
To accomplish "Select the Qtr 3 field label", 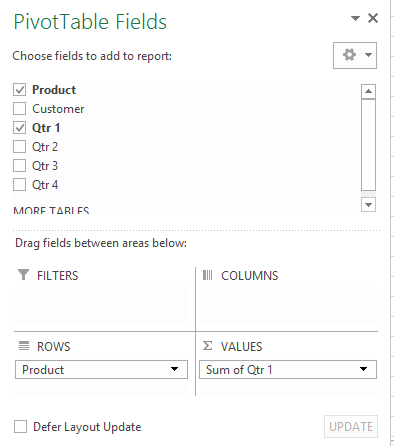I will click(45, 166).
